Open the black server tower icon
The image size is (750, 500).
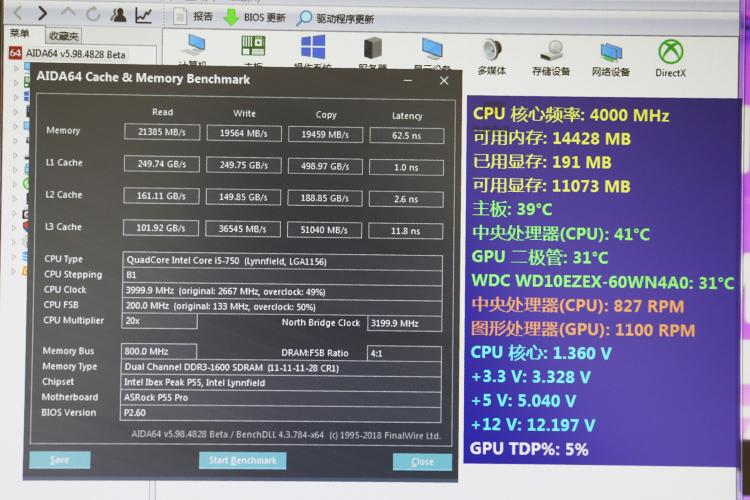(372, 48)
